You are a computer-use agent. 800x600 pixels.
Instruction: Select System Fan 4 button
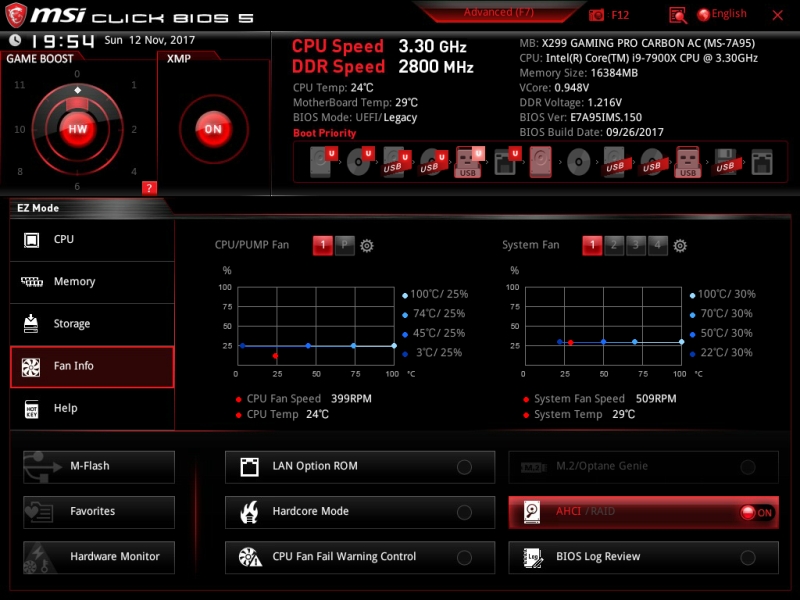(658, 245)
